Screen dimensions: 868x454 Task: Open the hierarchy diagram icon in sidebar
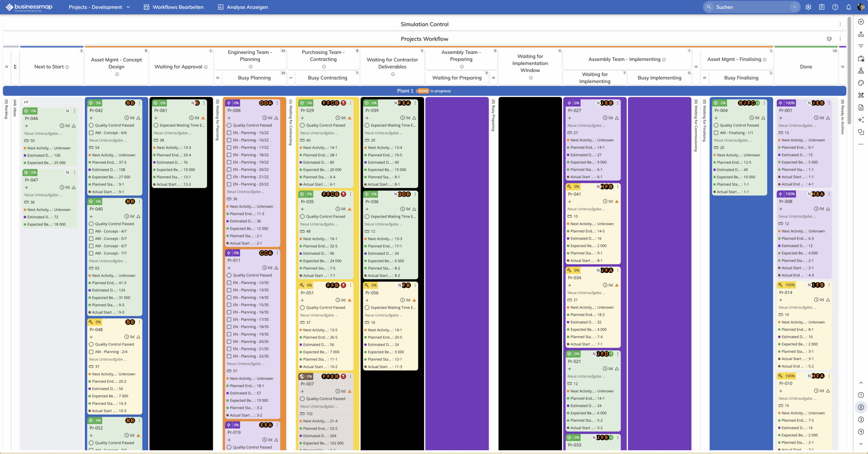(x=861, y=71)
